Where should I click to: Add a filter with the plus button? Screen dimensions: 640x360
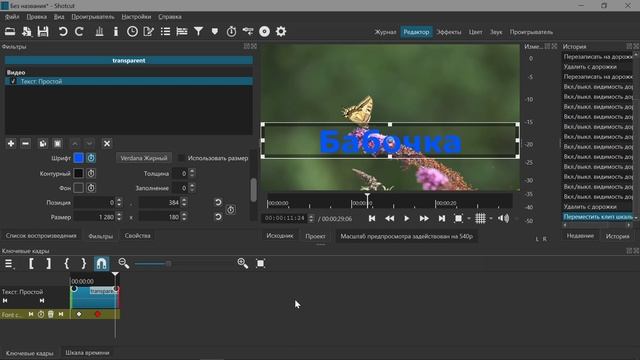(x=11, y=144)
